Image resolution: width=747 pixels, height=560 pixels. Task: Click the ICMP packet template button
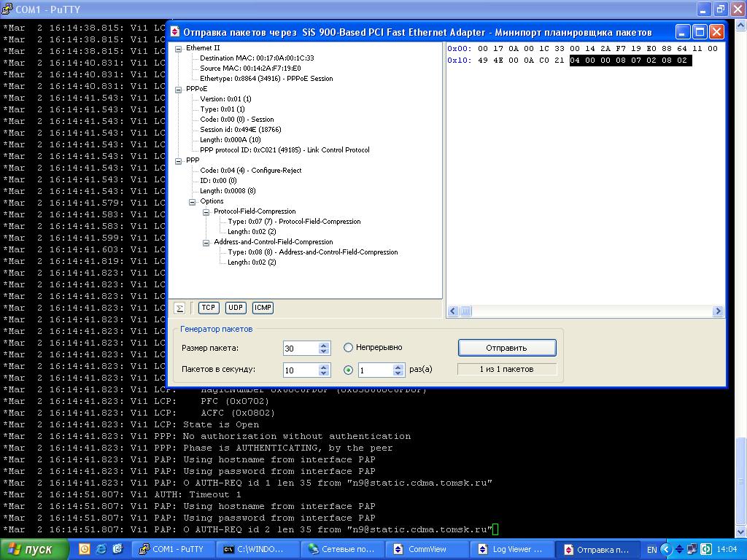263,308
